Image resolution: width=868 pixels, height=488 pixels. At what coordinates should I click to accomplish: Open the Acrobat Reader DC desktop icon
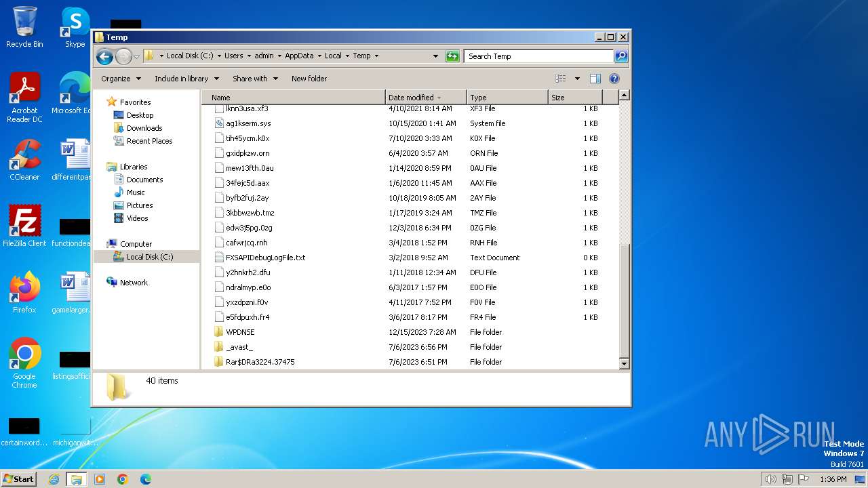click(x=24, y=98)
